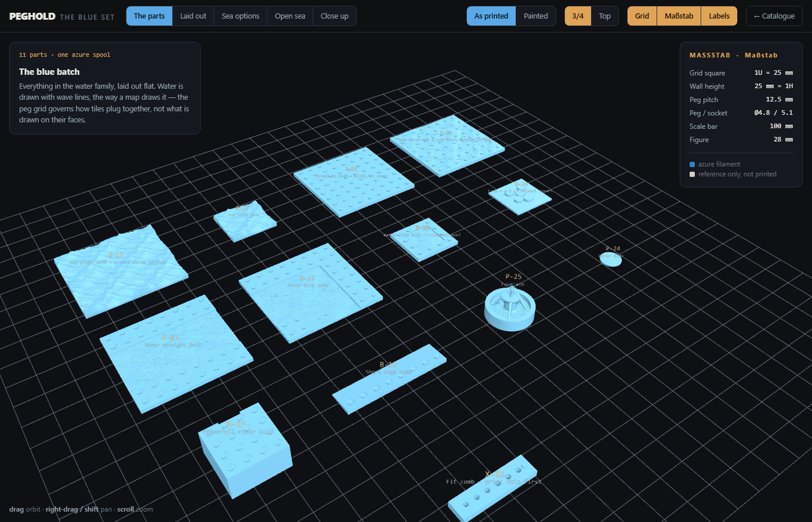The image size is (812, 522).
Task: Choose Painted render mode
Action: click(536, 16)
